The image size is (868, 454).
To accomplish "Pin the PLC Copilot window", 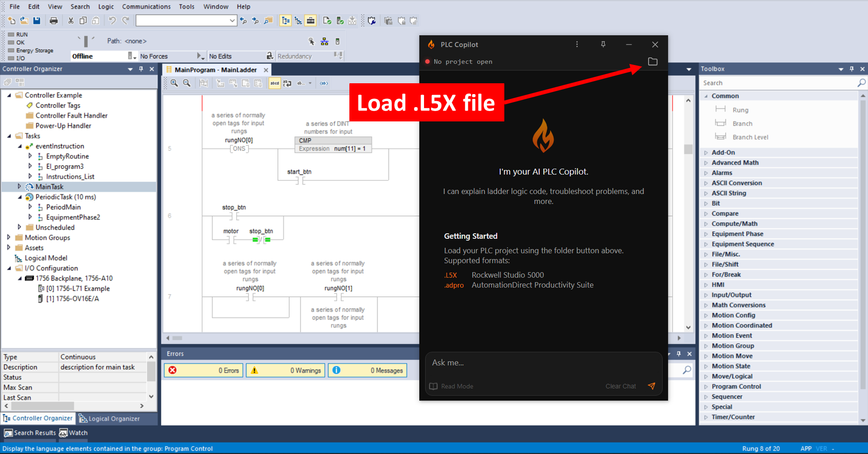I will (603, 44).
